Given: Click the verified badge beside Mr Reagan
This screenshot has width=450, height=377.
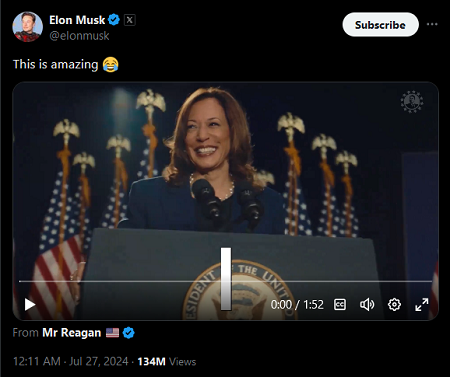Looking at the screenshot, I should pos(129,333).
